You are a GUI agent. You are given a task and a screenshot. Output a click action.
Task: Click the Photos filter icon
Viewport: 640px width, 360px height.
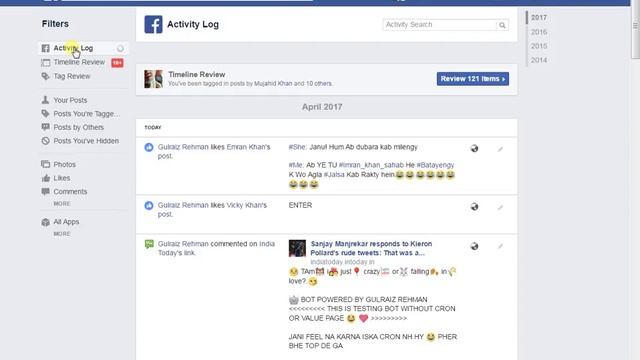45,164
